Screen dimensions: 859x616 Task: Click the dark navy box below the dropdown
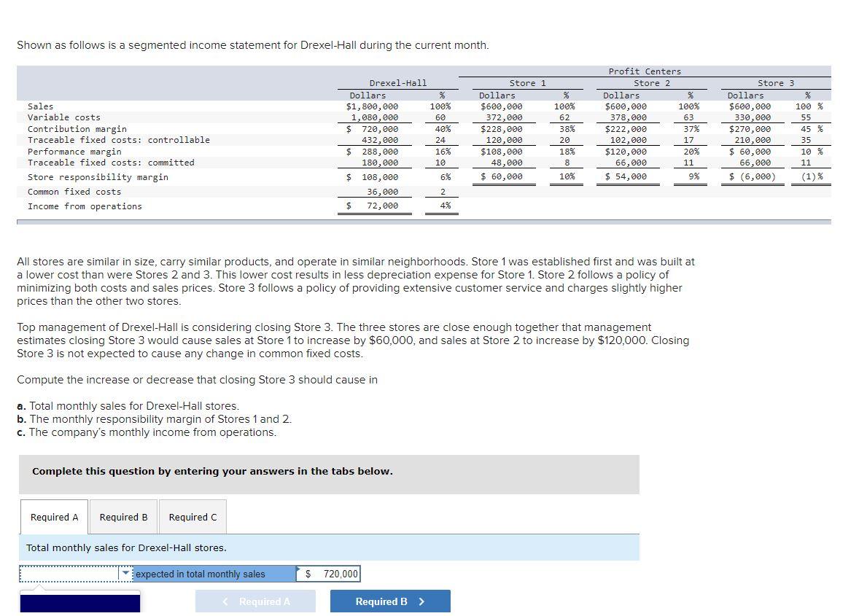tap(80, 602)
